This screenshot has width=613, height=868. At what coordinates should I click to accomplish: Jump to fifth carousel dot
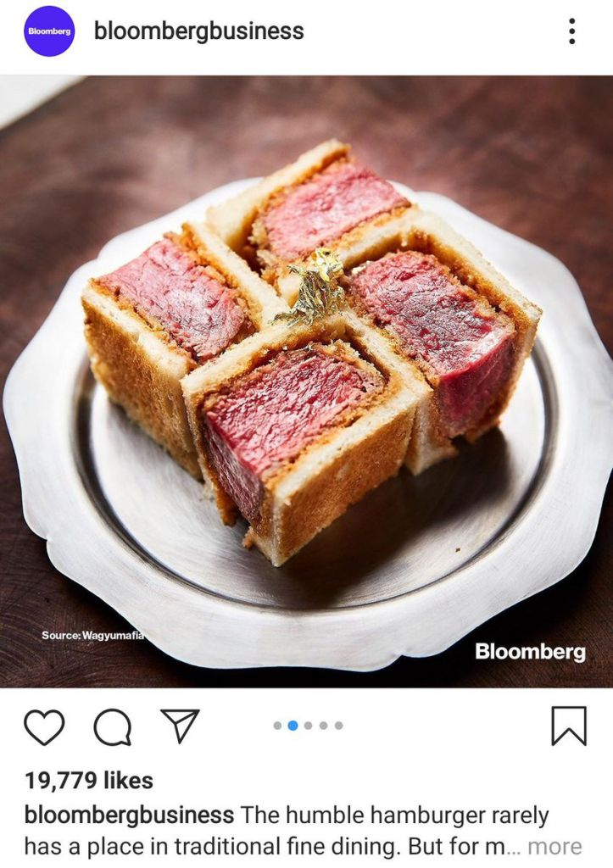pyautogui.click(x=339, y=726)
